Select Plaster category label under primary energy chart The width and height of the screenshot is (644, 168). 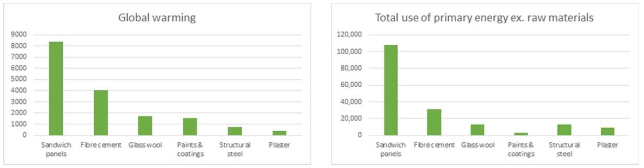[608, 145]
